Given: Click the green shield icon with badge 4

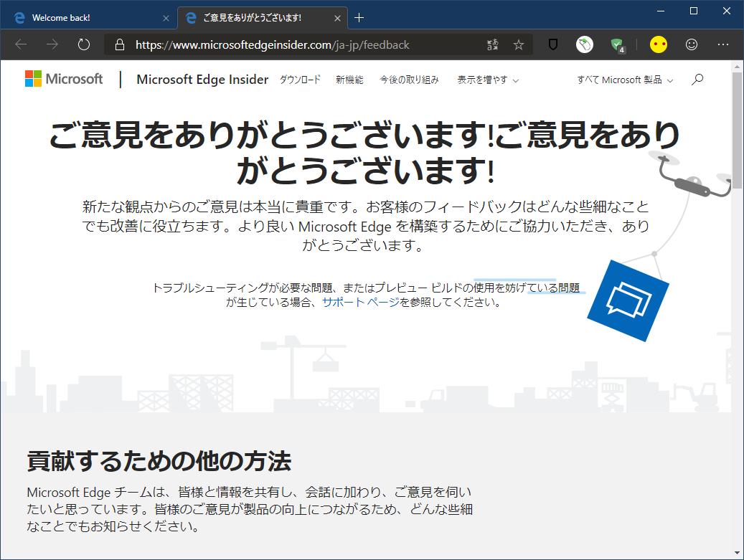Looking at the screenshot, I should (x=617, y=44).
